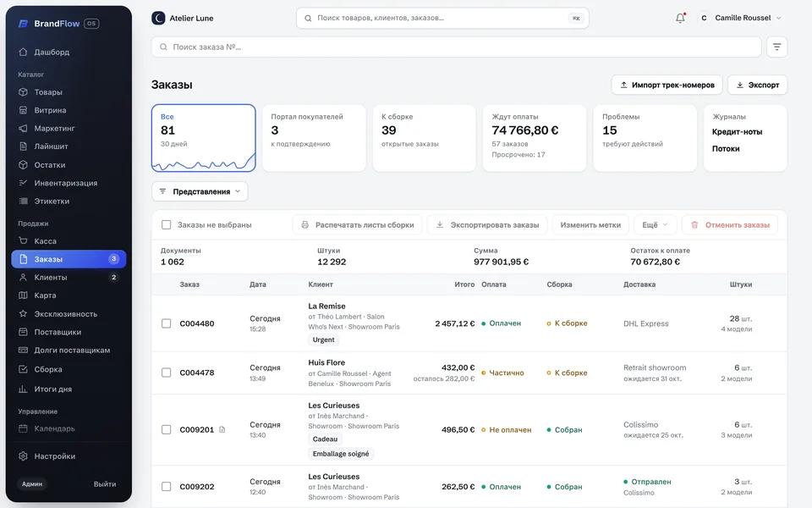The height and width of the screenshot is (508, 812).
Task: Click the document icon next to C009201
Action: (x=222, y=429)
